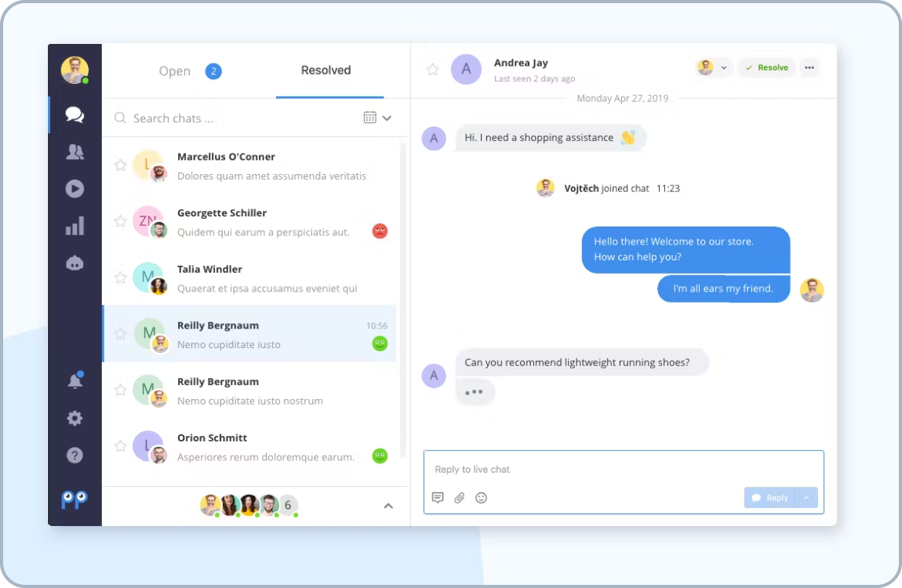Click the logo at sidebar bottom

(x=75, y=500)
